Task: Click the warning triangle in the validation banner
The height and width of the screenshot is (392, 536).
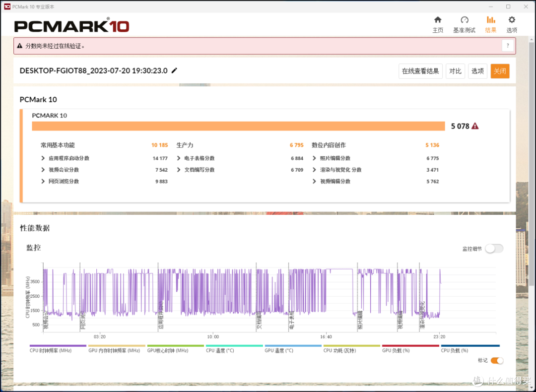Action: coord(19,46)
